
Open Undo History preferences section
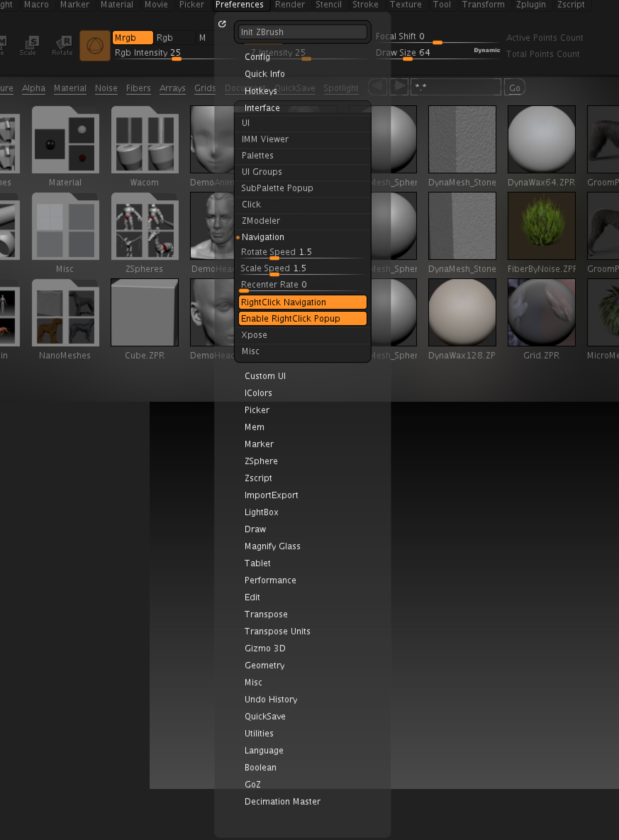(x=271, y=700)
